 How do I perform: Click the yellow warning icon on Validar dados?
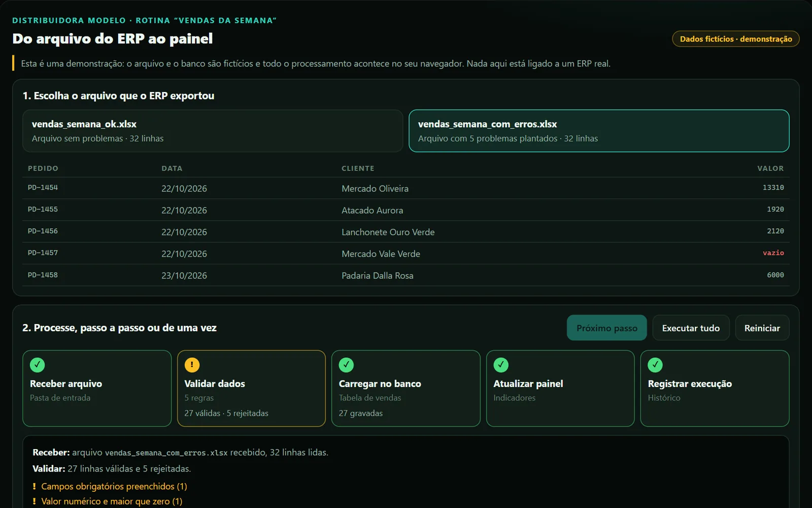[192, 365]
